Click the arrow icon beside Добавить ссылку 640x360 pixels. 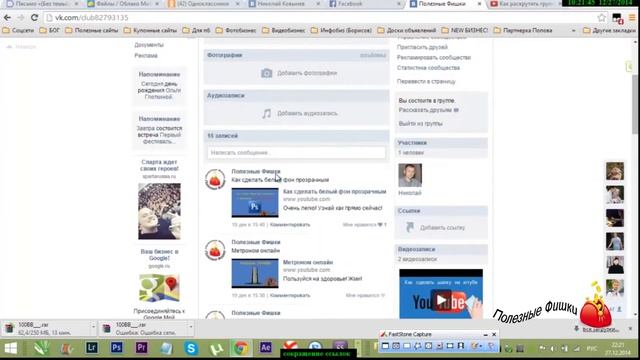coord(410,227)
